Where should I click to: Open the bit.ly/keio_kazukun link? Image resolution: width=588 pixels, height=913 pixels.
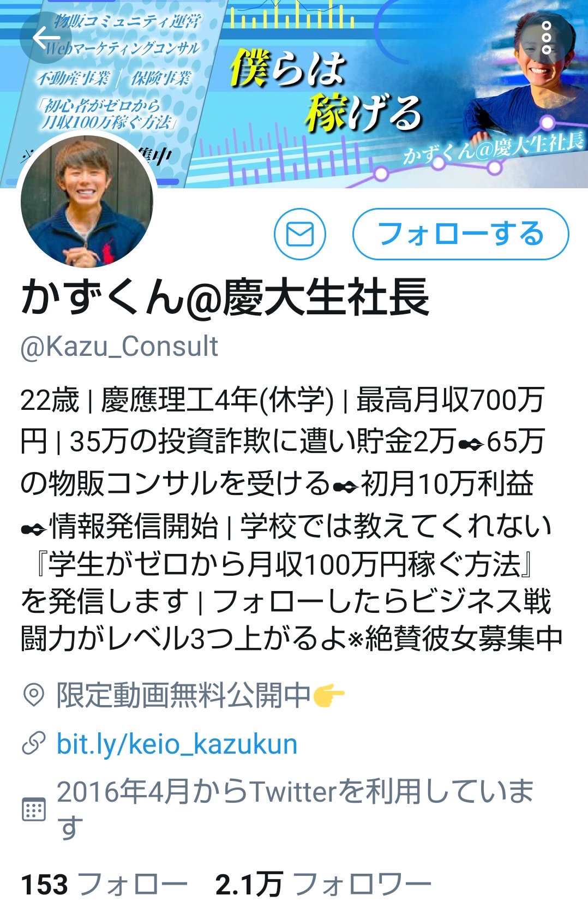tap(177, 744)
